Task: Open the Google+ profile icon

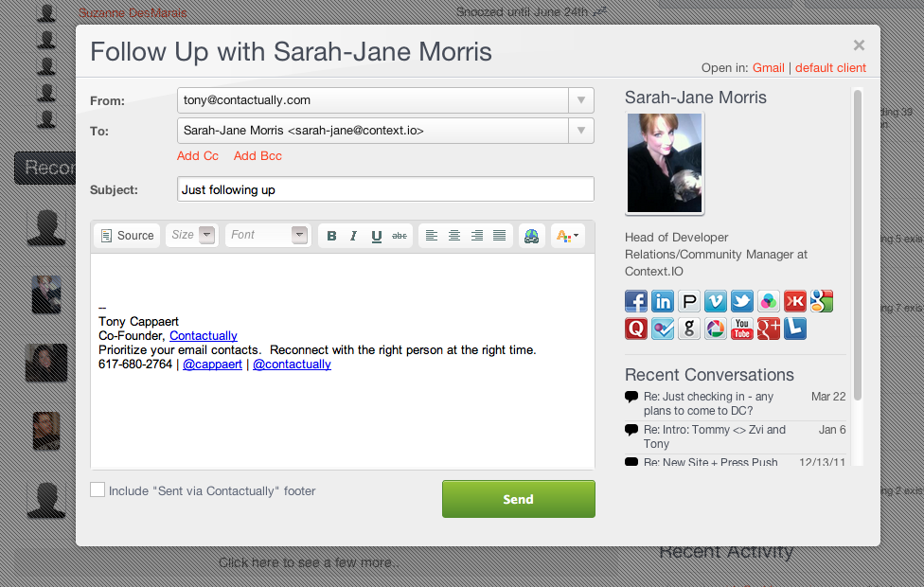Action: coord(769,329)
